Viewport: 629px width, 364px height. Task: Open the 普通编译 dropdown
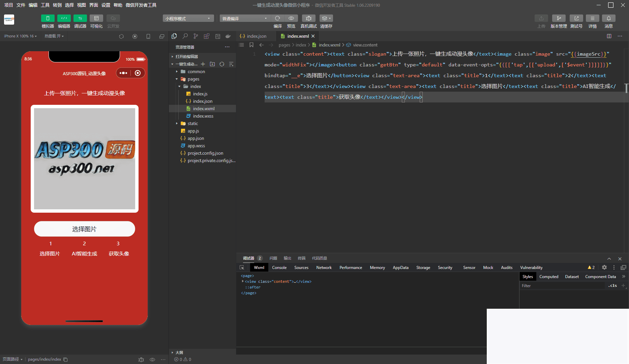pos(245,19)
